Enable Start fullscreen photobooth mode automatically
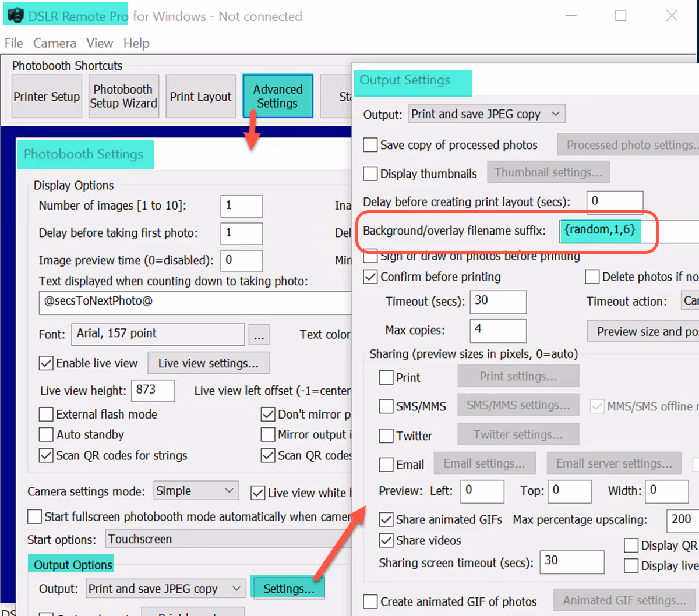The height and width of the screenshot is (616, 699). click(35, 517)
